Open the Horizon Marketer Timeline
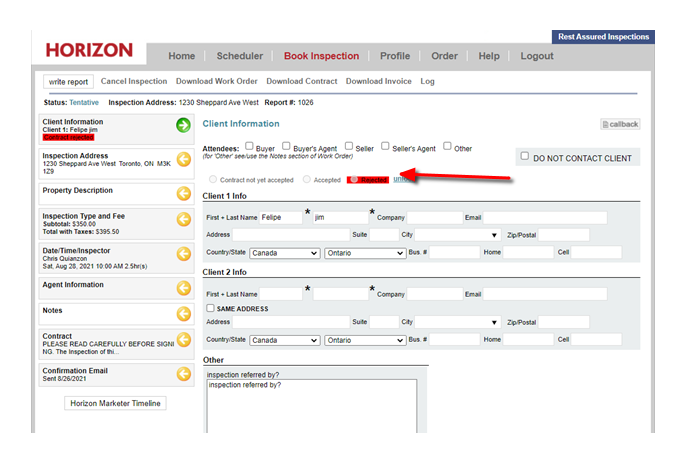 (x=115, y=403)
